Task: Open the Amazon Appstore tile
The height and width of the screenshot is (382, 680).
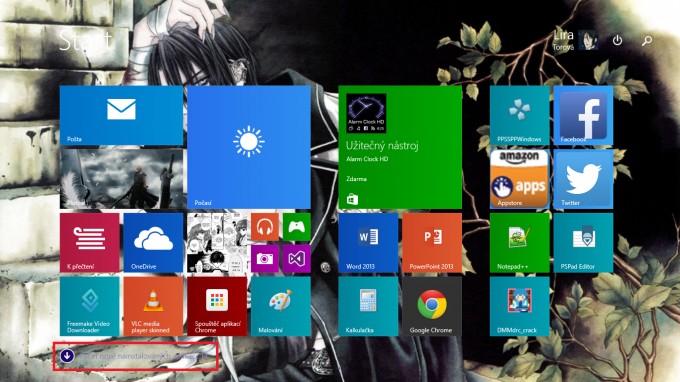Action: tap(520, 179)
